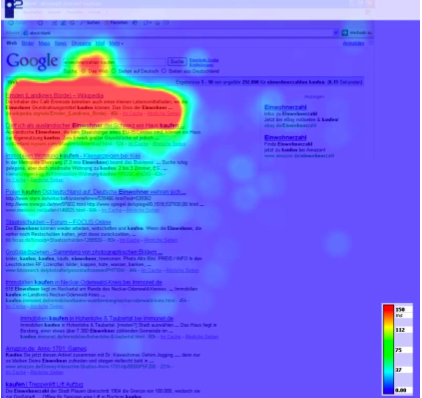This screenshot has height=398, width=422.
Task: Click Im Cache for the Großstadtszenen result
Action: click(x=151, y=270)
